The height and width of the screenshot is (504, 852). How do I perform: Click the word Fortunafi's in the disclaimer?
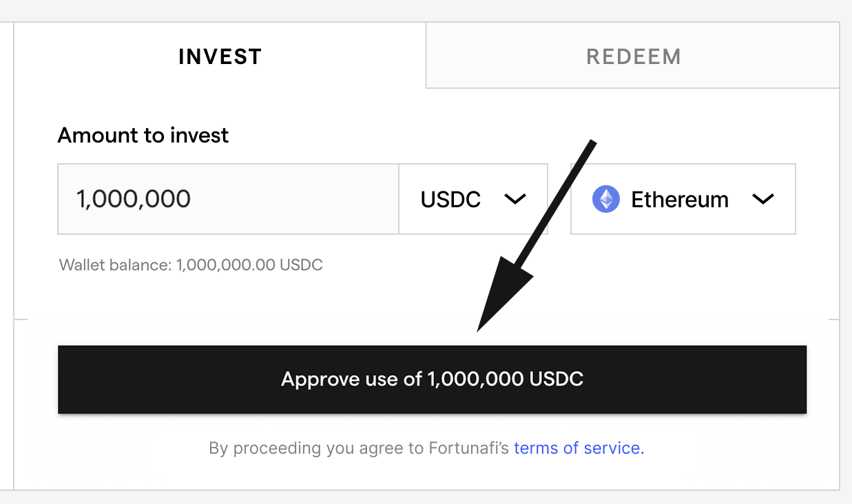[468, 448]
